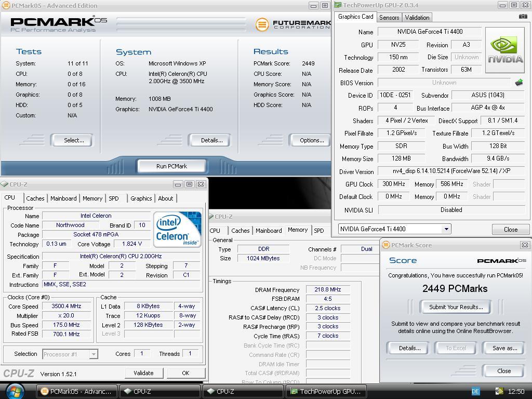Screen dimensions: 532x399
Task: Click the Validate button in CPU-Z
Action: point(143,373)
